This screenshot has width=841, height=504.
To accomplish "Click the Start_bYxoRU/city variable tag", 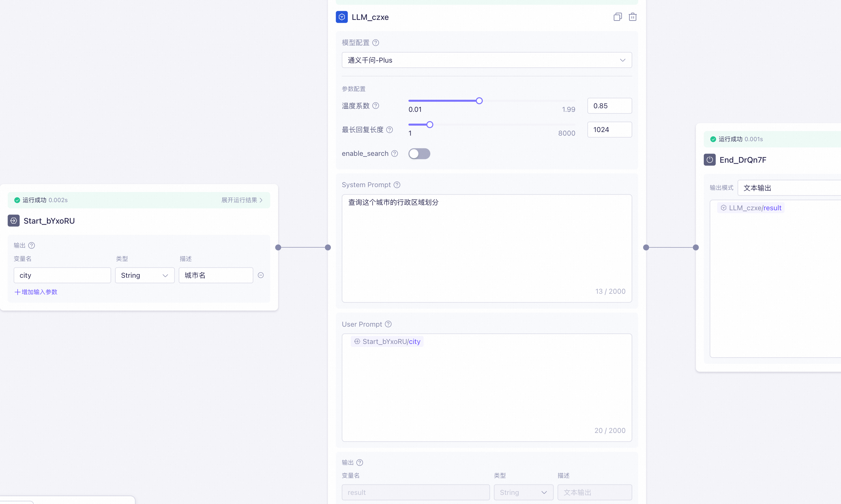I will pyautogui.click(x=387, y=341).
